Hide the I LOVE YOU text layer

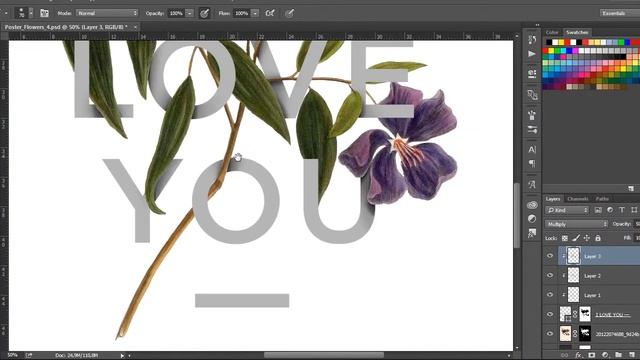tap(550, 314)
